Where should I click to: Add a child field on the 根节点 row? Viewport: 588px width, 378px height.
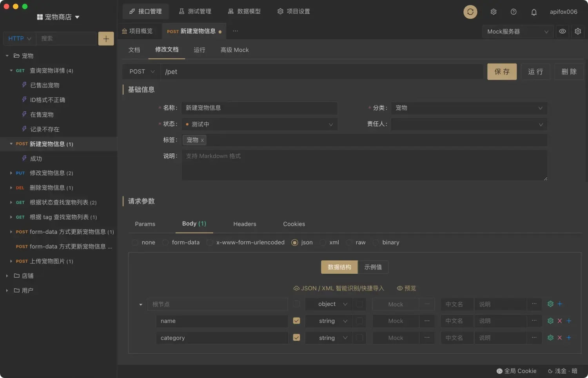point(559,304)
